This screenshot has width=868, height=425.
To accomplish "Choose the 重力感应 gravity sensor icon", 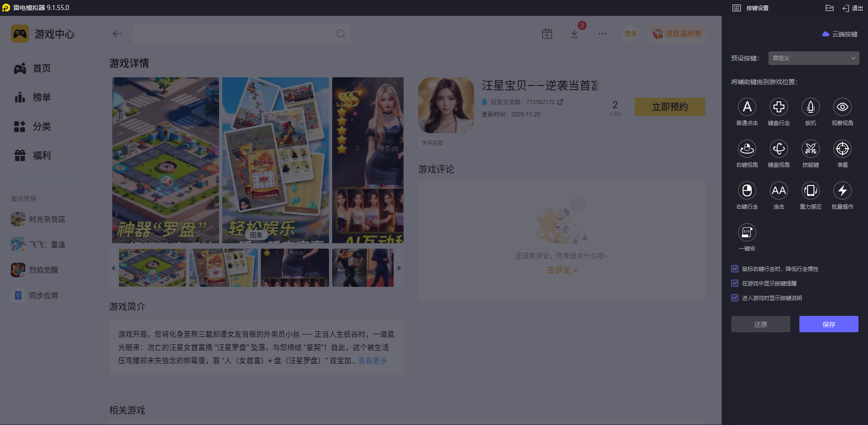I will [x=810, y=191].
